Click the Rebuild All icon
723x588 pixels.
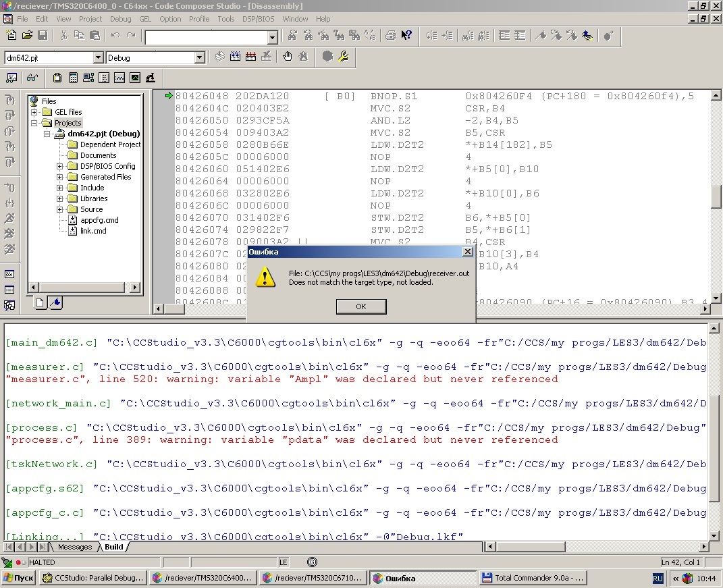click(x=251, y=57)
